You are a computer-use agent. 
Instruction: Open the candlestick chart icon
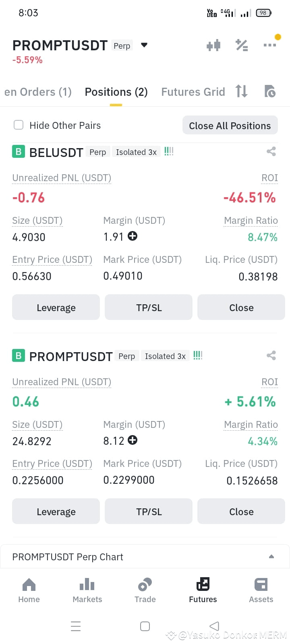[x=213, y=45]
